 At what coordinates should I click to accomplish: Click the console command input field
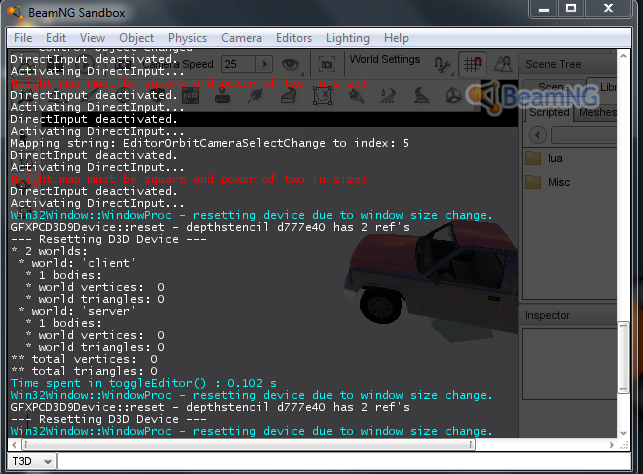click(344, 461)
